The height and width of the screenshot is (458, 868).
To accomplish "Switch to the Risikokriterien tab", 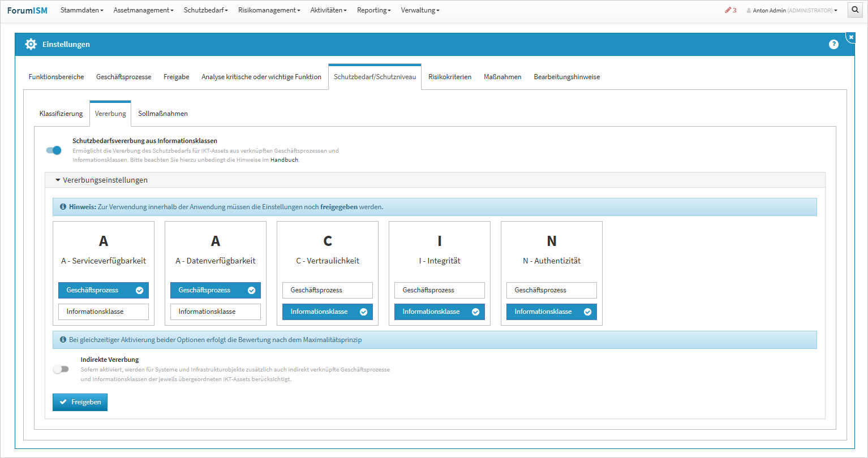I will pyautogui.click(x=449, y=77).
